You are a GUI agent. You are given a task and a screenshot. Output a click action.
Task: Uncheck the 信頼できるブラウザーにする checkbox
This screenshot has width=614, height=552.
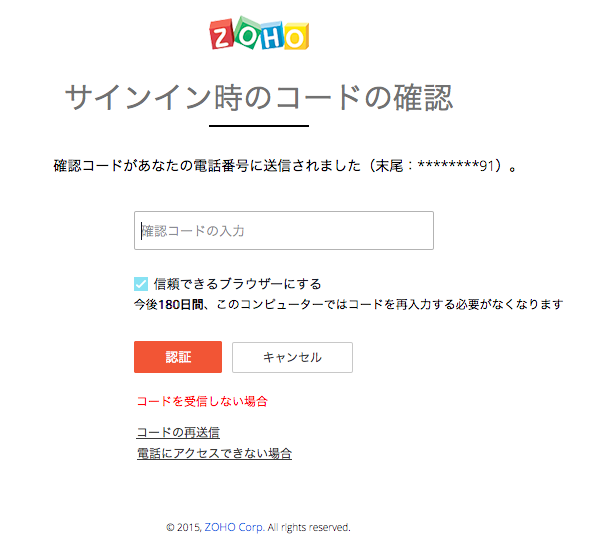click(141, 284)
